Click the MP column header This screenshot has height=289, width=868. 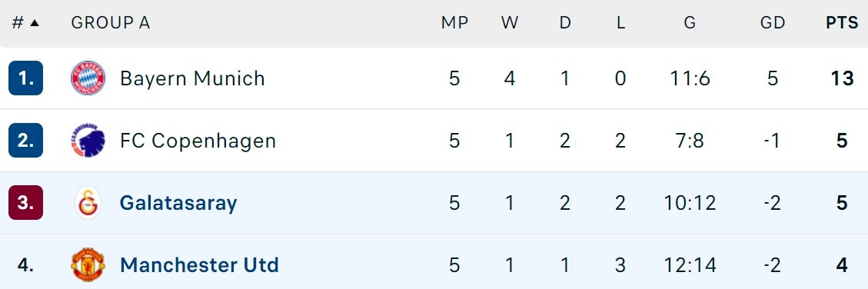(x=454, y=23)
